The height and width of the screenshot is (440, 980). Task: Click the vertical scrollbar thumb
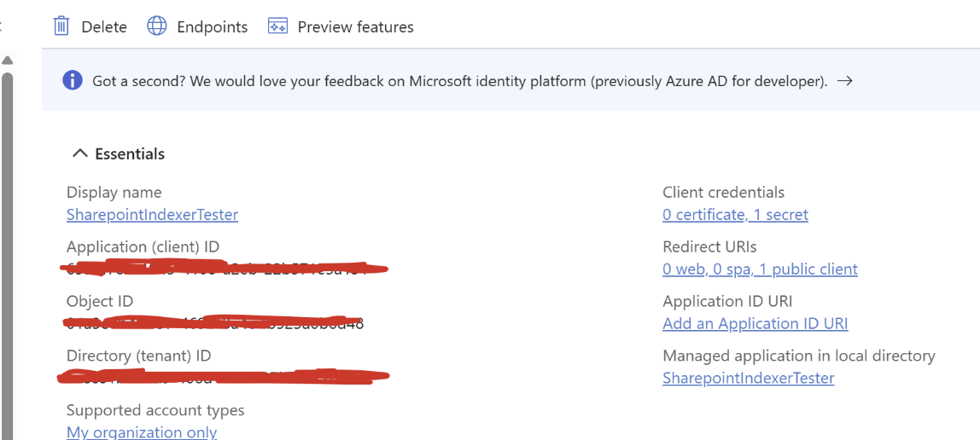click(x=7, y=256)
